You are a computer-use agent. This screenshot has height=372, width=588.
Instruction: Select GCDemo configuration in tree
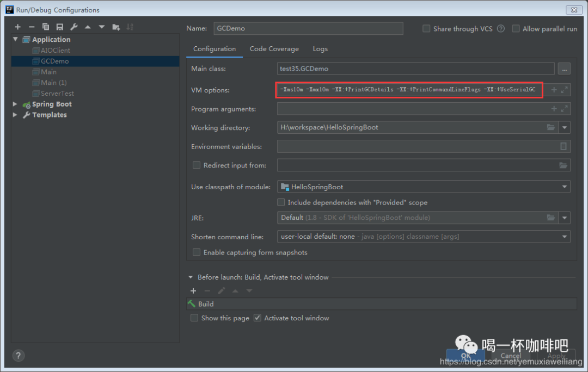tap(95, 61)
